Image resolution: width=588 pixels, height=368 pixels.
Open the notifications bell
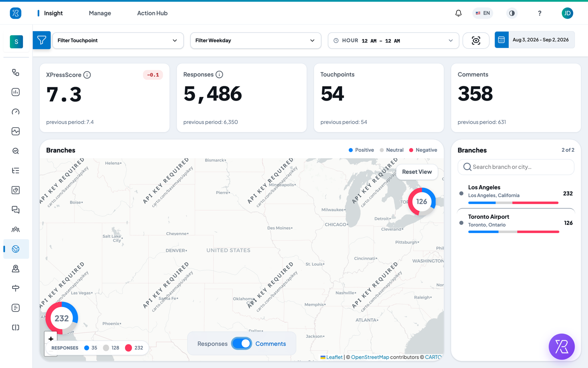click(x=459, y=13)
